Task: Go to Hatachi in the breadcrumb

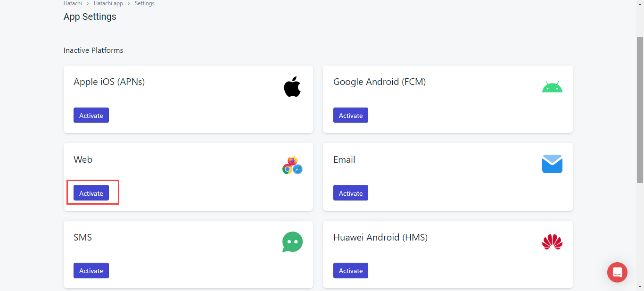Action: point(73,3)
